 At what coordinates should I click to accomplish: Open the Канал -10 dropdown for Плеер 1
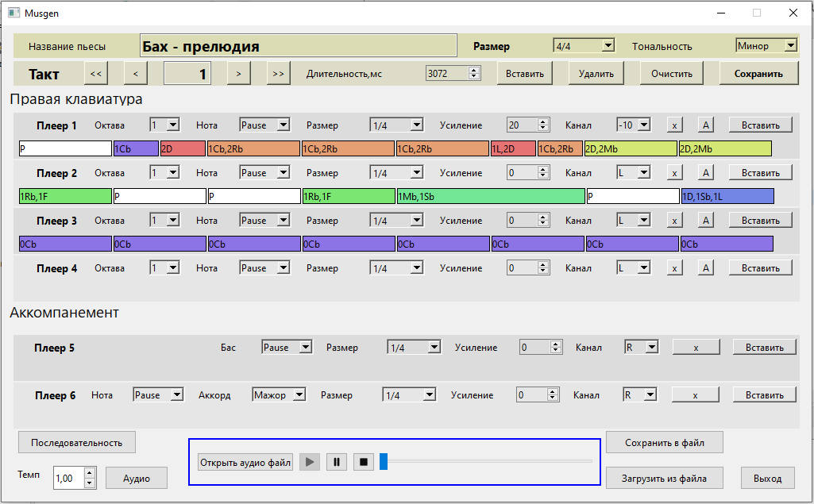point(634,125)
